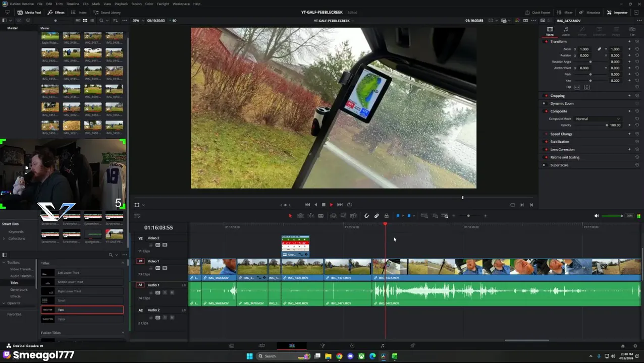Open the Mixer panel
644x363 pixels.
tap(565, 12)
